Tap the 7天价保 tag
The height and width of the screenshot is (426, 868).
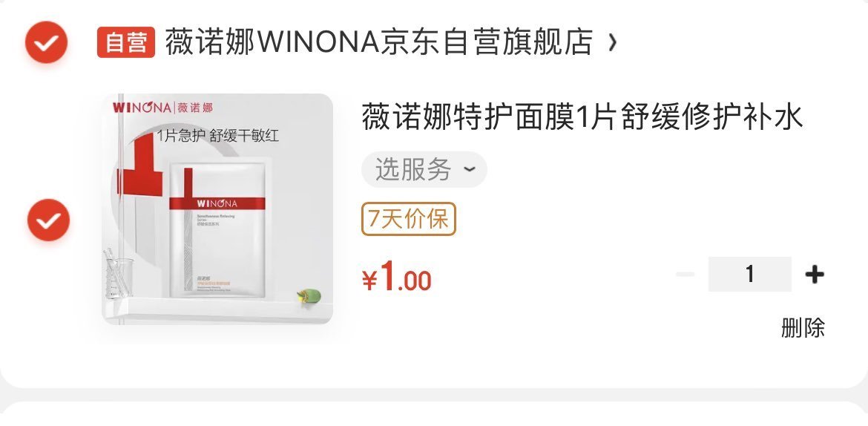tap(409, 219)
